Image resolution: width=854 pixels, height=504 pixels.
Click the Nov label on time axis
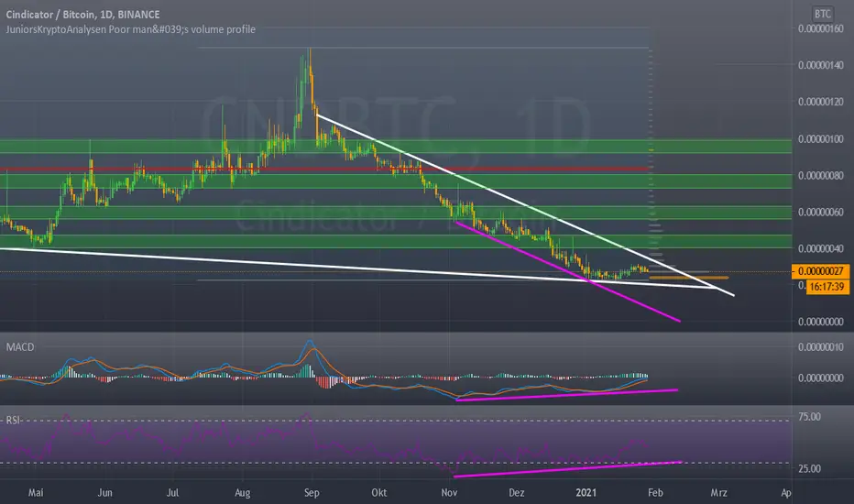(449, 493)
